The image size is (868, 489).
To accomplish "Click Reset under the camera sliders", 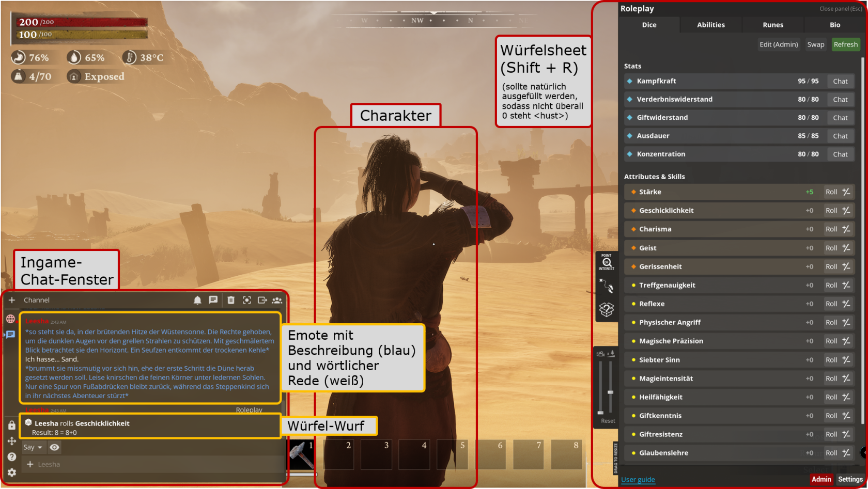I will point(608,421).
